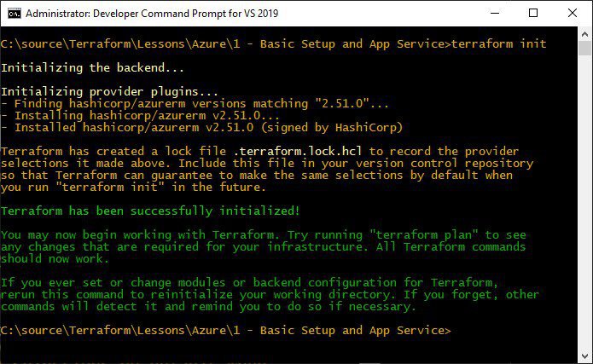Screen dimensions: 593x364
Task: Minimize the Developer Command Prompt window
Action: tap(495, 14)
